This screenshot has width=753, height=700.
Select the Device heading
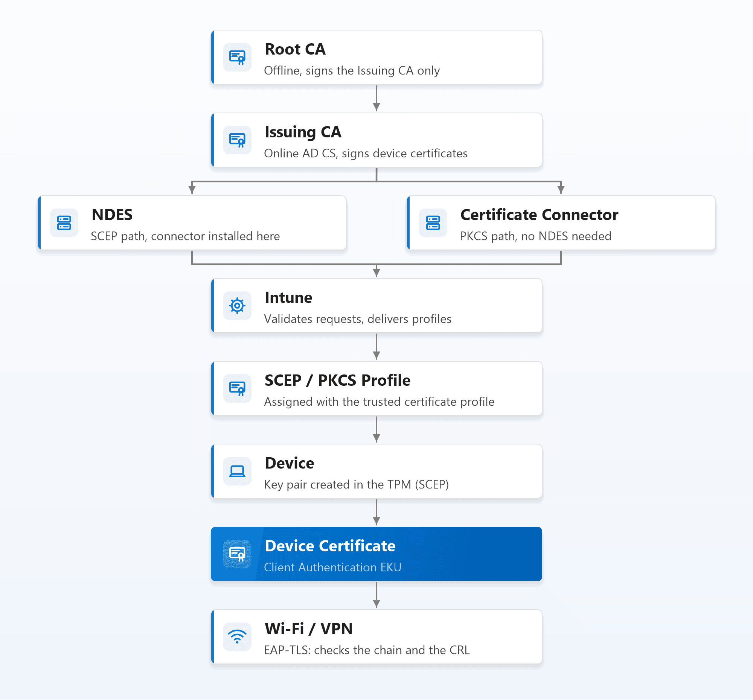click(290, 463)
